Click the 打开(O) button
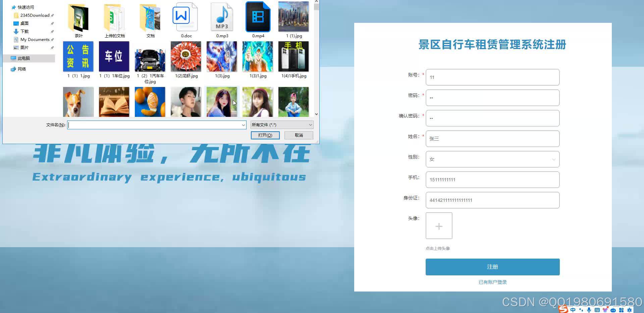The width and height of the screenshot is (644, 313). (265, 135)
